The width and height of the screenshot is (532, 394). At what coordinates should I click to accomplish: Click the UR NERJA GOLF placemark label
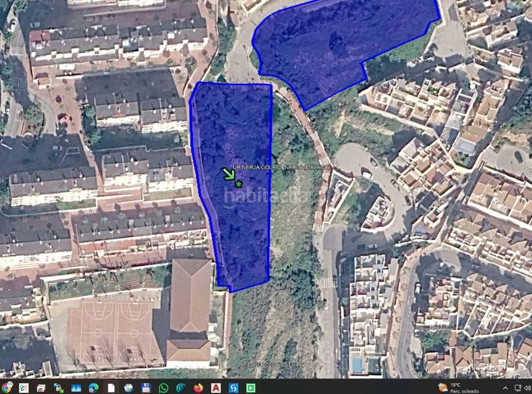point(281,167)
